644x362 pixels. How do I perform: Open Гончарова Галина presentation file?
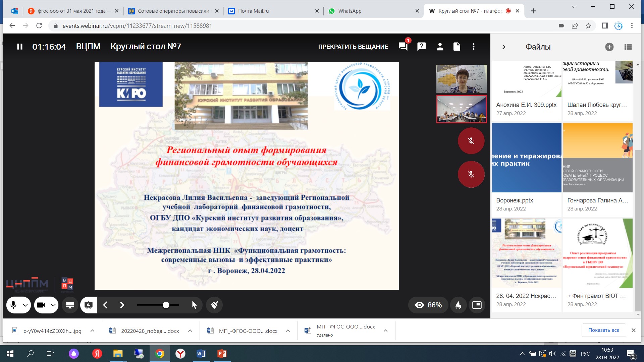pyautogui.click(x=598, y=170)
